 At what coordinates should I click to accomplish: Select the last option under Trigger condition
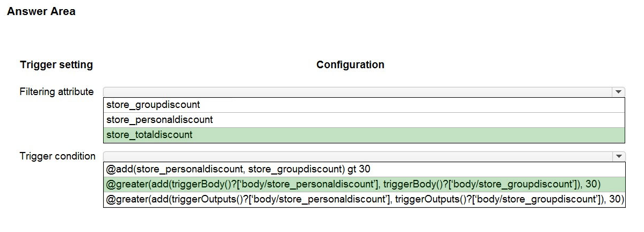(x=364, y=199)
